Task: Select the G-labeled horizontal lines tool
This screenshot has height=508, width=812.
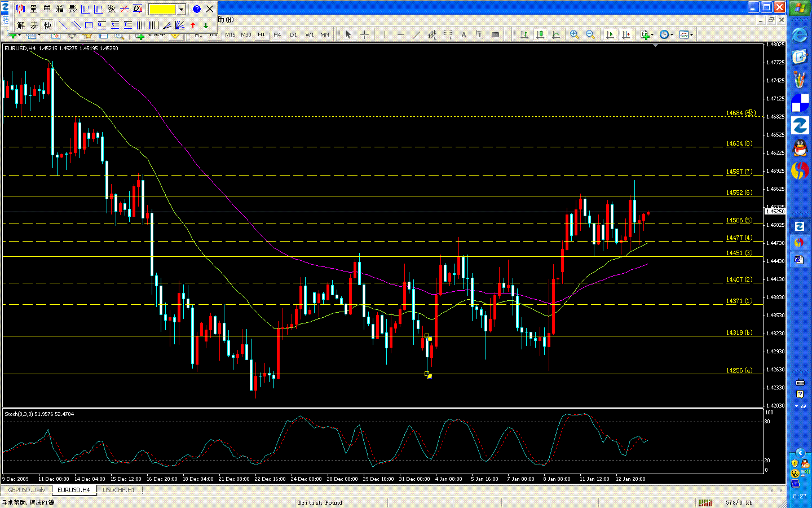Action: pos(102,25)
